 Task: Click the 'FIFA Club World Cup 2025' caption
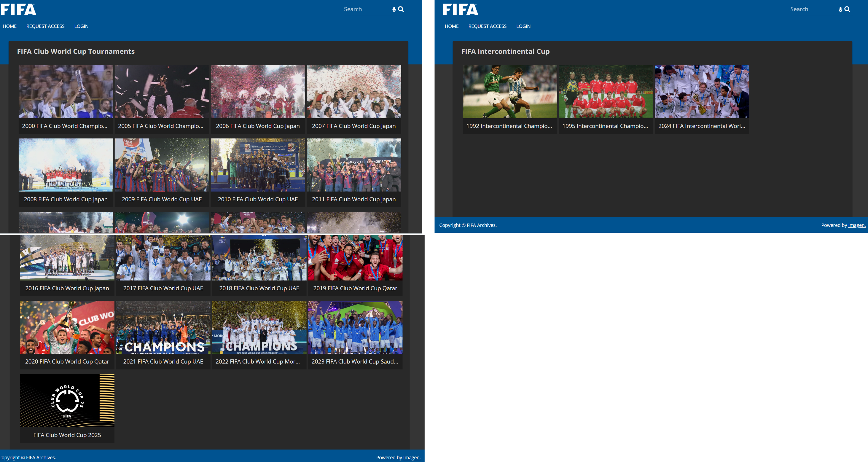pos(67,435)
